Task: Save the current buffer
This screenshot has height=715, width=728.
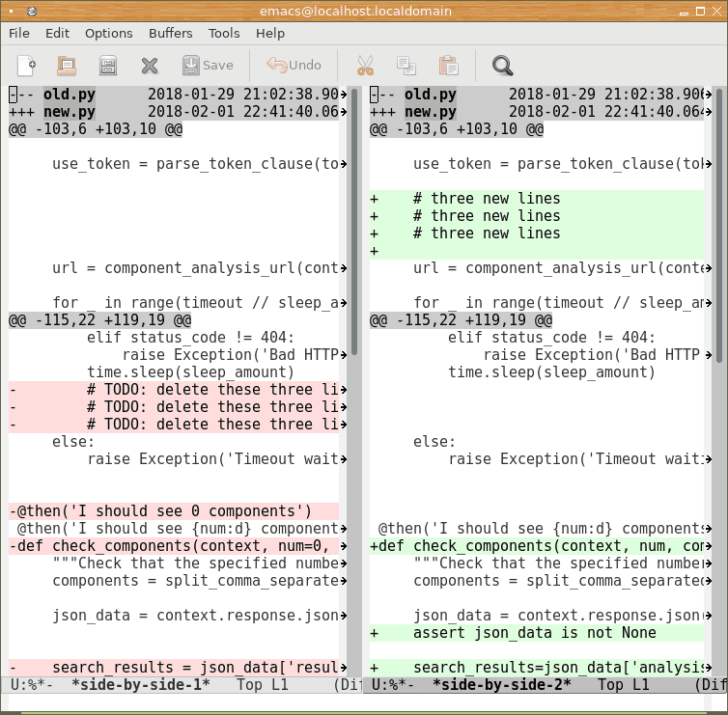Action: click(208, 66)
